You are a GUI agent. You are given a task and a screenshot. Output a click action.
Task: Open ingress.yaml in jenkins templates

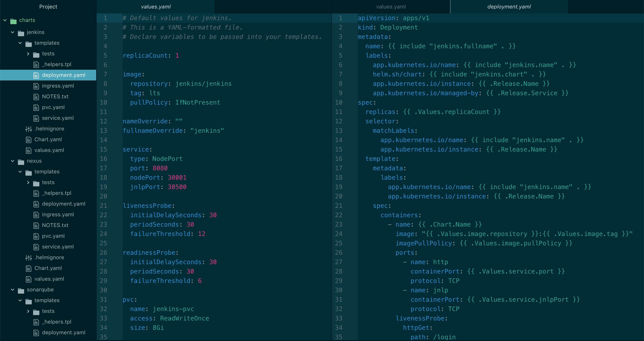tap(57, 86)
